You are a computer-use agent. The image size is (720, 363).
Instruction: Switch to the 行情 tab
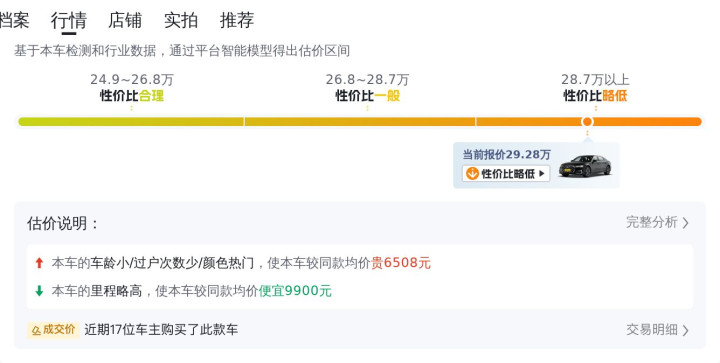(69, 21)
